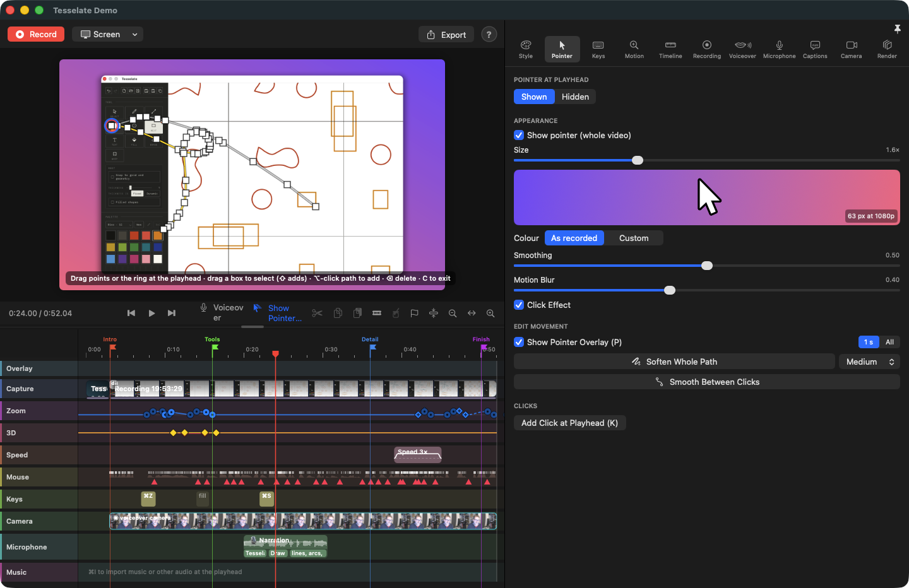Switch to the Keys tab
Screen dimensions: 909x588
coord(598,49)
